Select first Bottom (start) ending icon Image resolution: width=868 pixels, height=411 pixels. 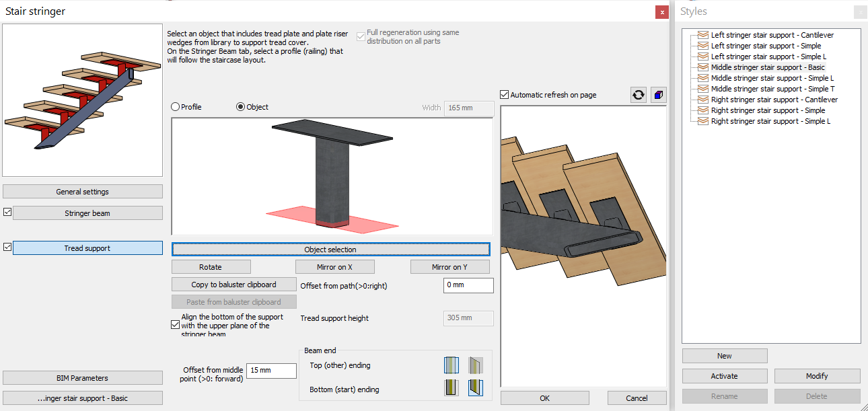point(451,389)
